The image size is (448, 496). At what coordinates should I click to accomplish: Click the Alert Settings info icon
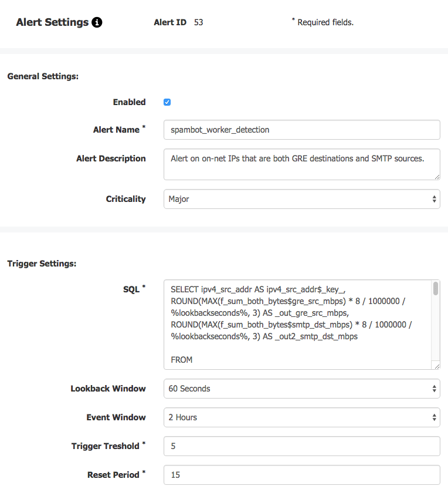click(97, 22)
